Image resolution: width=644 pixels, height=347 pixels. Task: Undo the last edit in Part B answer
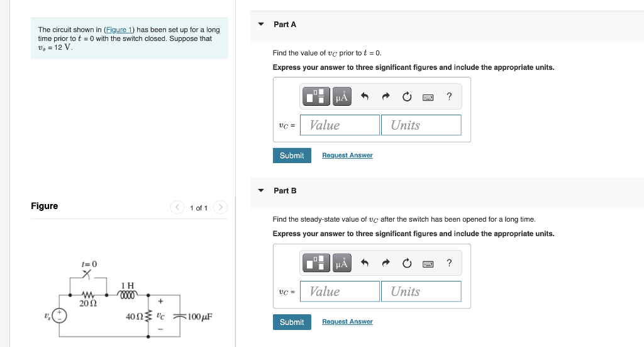coord(364,263)
